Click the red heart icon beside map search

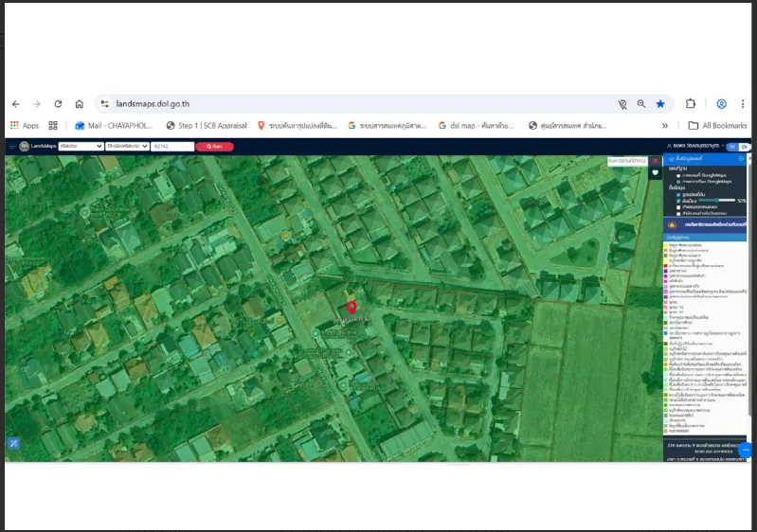pos(655,161)
